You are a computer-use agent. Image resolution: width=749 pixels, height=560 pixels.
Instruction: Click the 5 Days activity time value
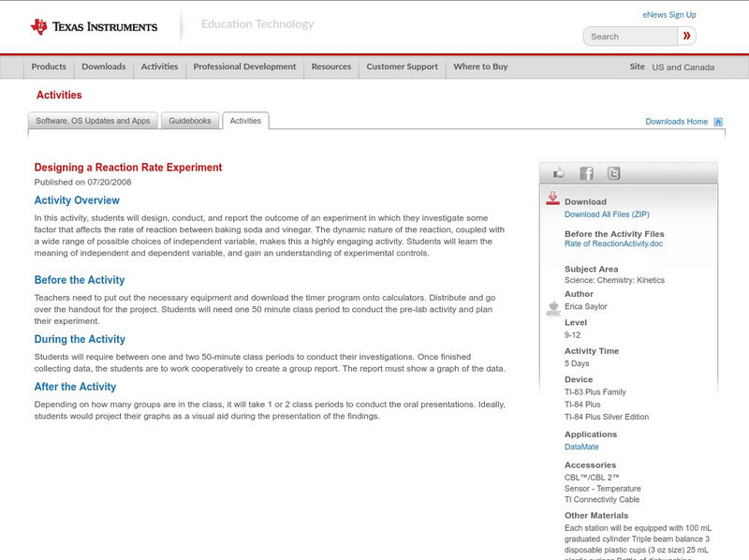tap(577, 363)
